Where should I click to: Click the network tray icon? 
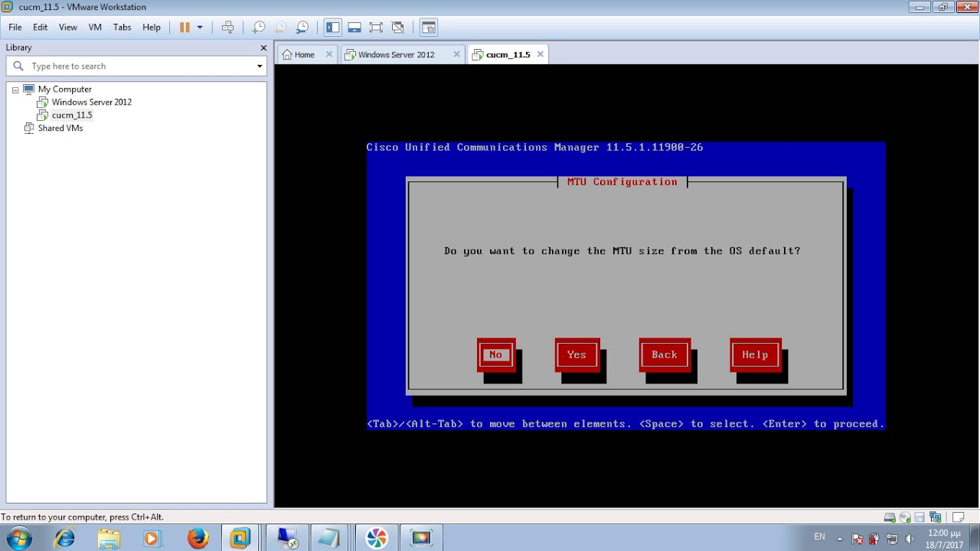pos(892,538)
